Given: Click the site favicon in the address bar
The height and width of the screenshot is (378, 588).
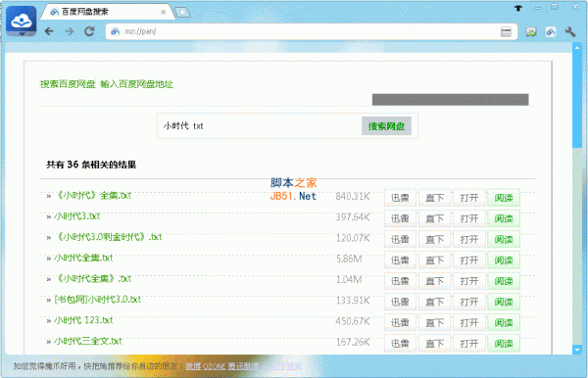Looking at the screenshot, I should [x=115, y=32].
